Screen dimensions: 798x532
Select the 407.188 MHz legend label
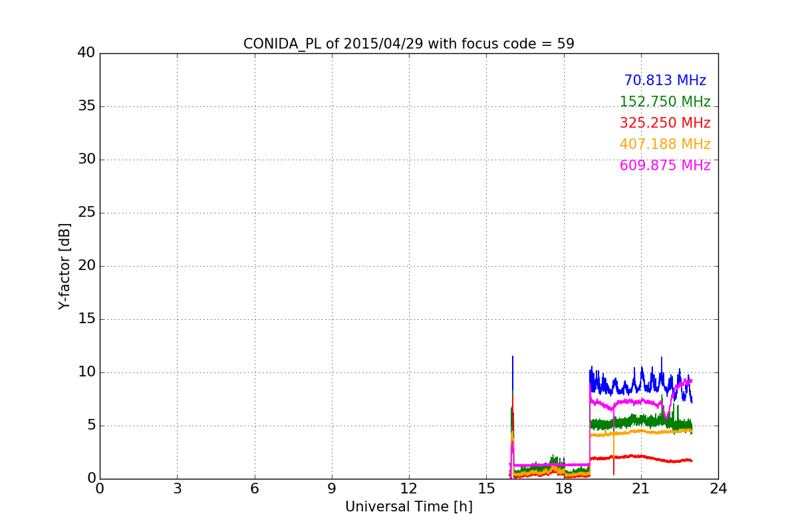coord(665,144)
